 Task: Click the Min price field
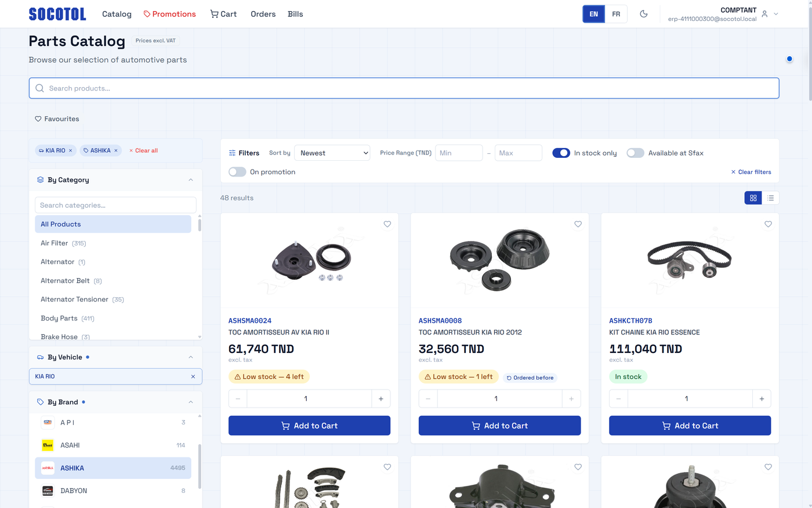click(x=459, y=153)
